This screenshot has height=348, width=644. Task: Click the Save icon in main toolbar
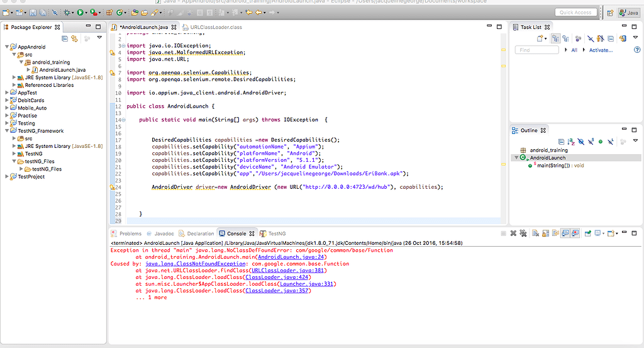click(33, 13)
